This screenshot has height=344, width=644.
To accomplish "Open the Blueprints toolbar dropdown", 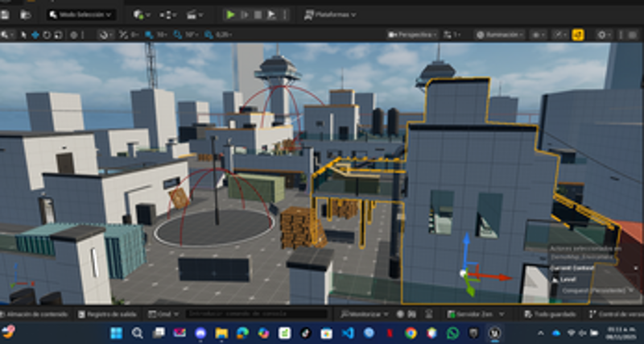I will click(x=168, y=15).
